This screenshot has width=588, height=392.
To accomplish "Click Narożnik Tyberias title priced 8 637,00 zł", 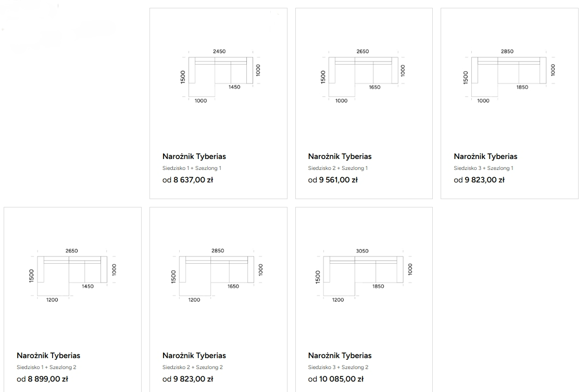I will 194,156.
